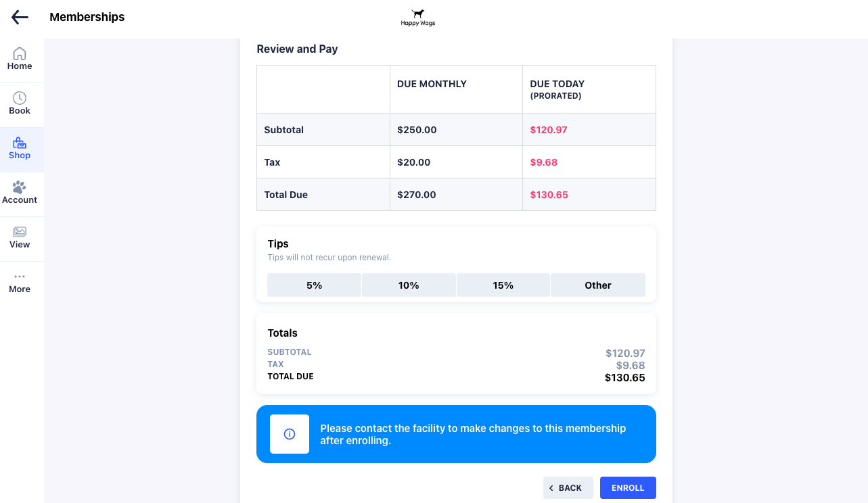The height and width of the screenshot is (503, 868).
Task: Click the DUE MONTHLY column header
Action: pos(430,83)
